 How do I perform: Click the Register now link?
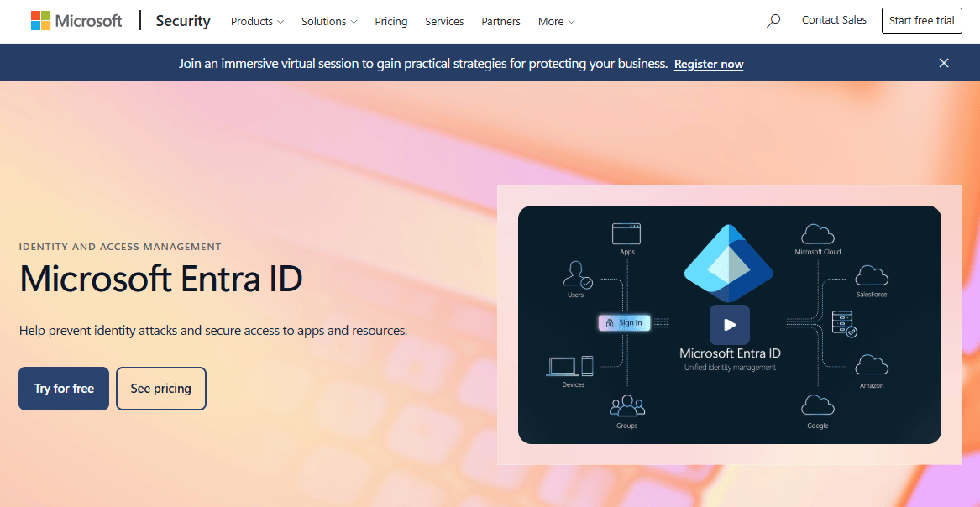pos(709,64)
